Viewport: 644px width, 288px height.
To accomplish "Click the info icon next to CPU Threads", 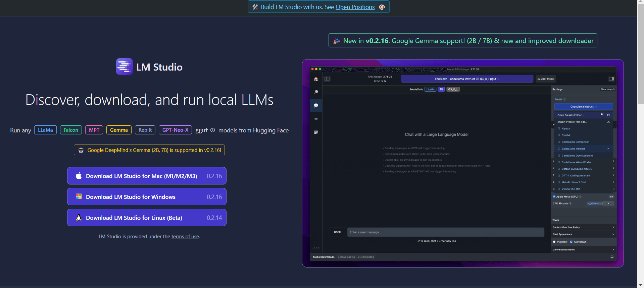I will click(570, 203).
